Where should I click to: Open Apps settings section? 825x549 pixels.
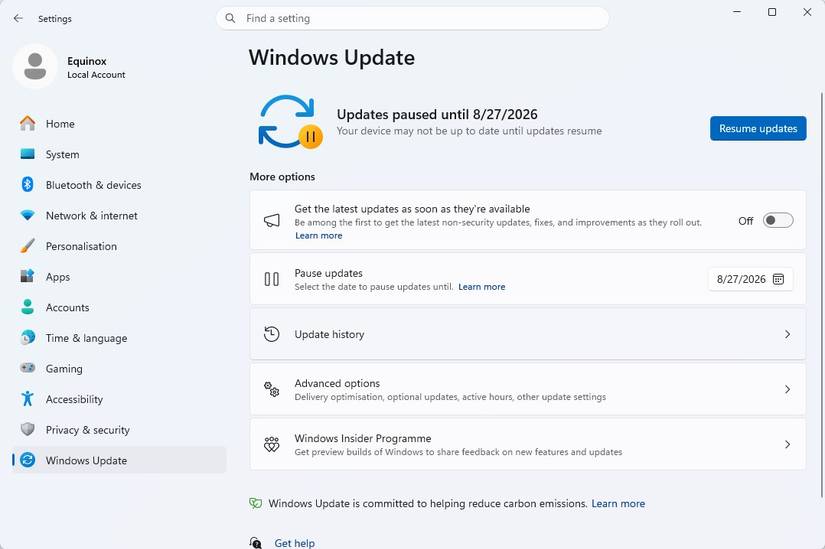tap(119, 276)
